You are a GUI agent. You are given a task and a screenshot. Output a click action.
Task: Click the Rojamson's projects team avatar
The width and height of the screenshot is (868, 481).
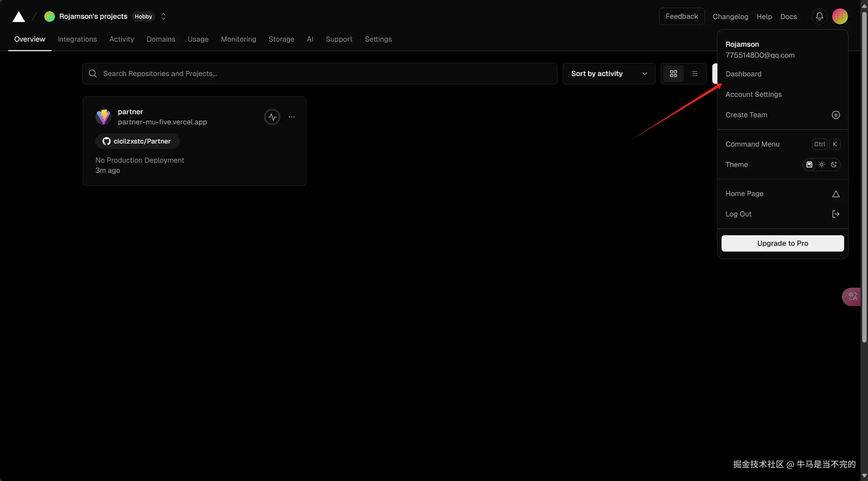click(x=49, y=16)
